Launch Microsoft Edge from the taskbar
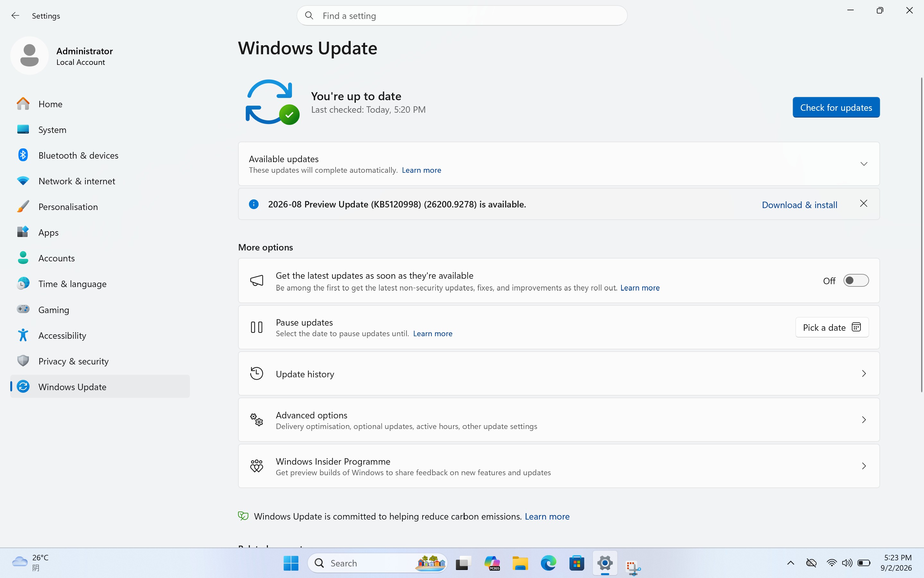Viewport: 924px width, 578px height. [x=548, y=563]
